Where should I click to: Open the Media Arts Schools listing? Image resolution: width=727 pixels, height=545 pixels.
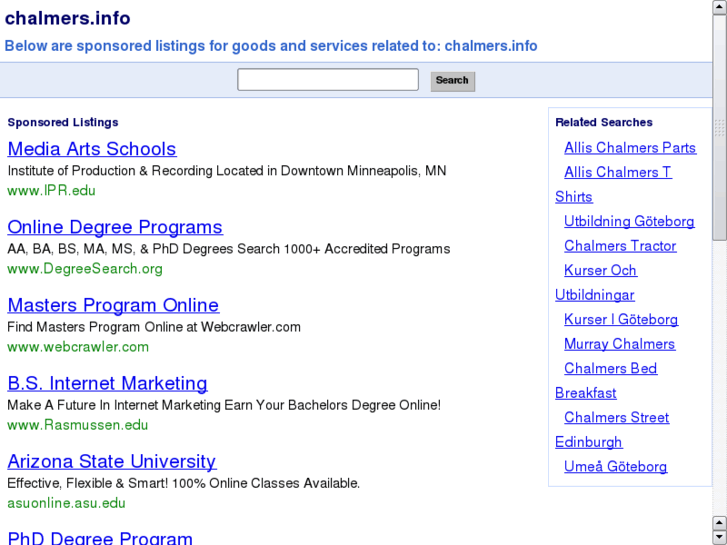(x=92, y=149)
